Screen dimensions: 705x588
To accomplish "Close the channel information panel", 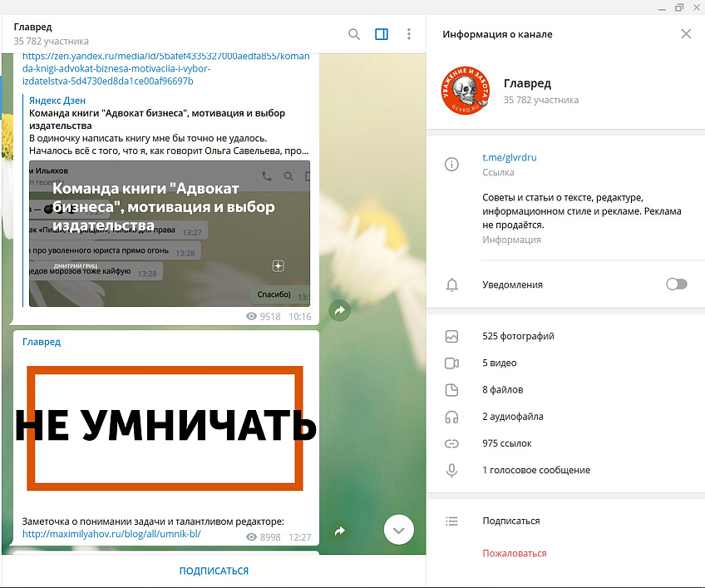I will (x=686, y=34).
